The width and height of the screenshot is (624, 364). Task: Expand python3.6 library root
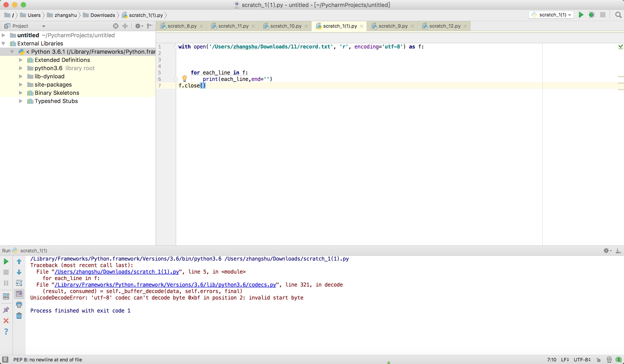coord(21,68)
